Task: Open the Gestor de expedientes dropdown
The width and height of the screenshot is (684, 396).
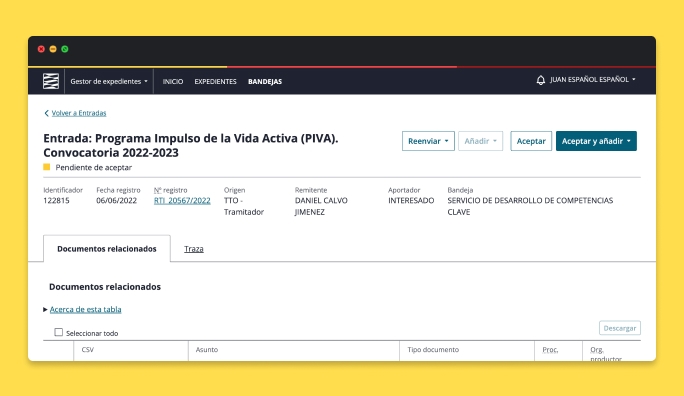Action: pyautogui.click(x=109, y=81)
